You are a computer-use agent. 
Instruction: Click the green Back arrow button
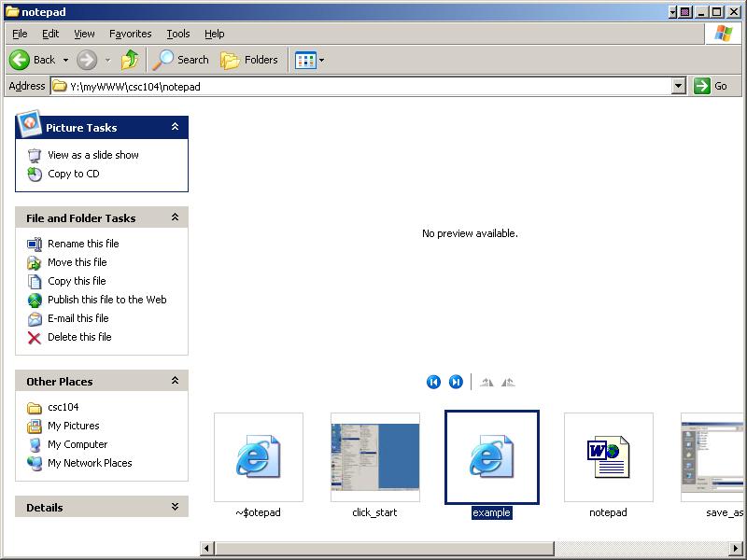click(20, 60)
